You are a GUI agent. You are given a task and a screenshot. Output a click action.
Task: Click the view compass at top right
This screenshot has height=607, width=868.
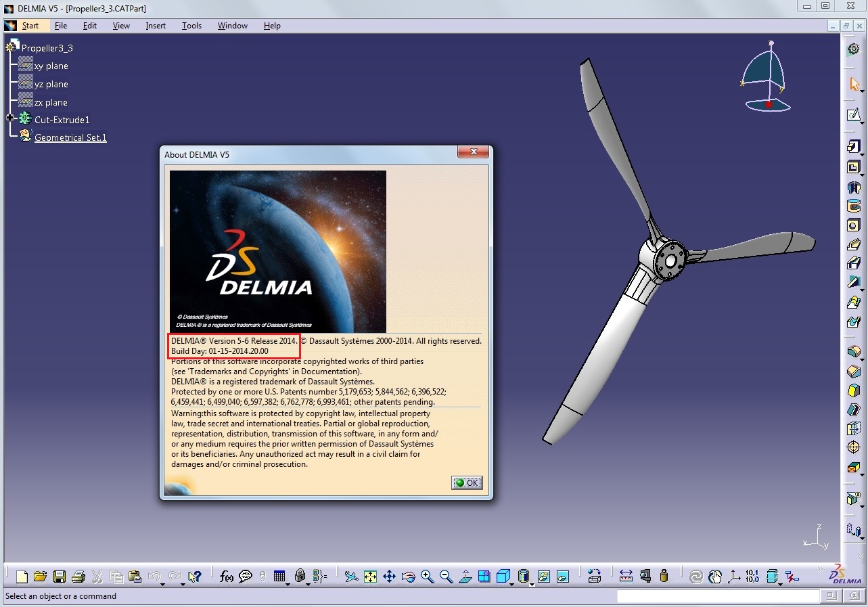pyautogui.click(x=767, y=76)
